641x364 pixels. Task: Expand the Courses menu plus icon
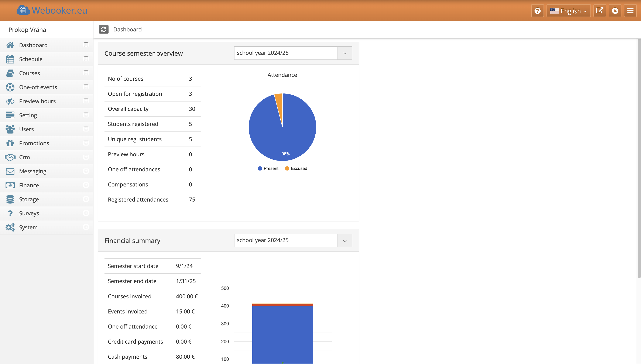click(x=86, y=73)
